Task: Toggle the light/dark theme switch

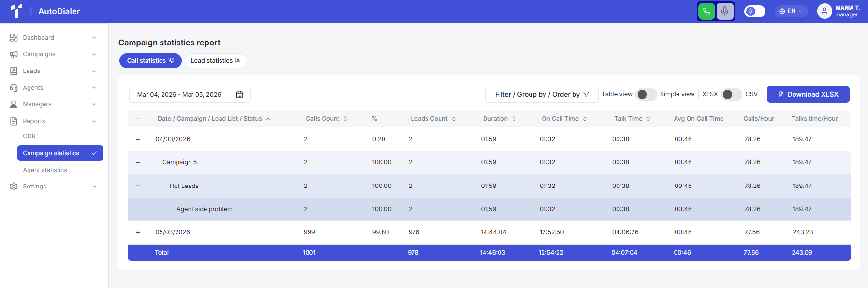Action: pos(754,11)
